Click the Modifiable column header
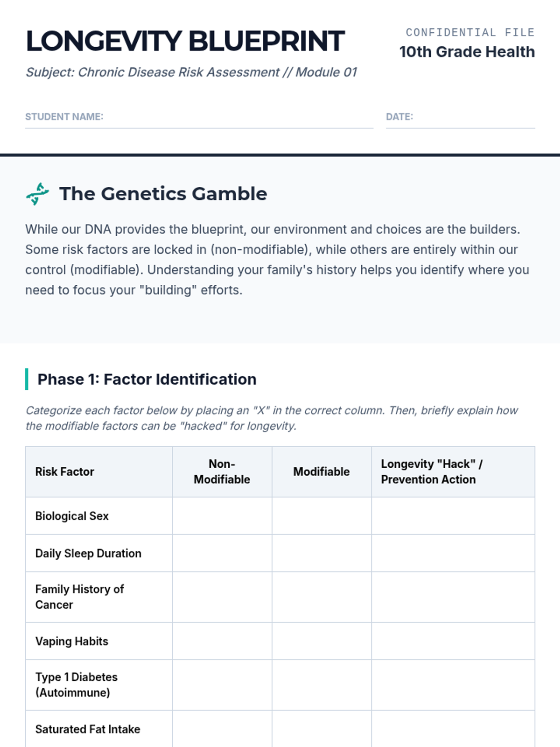The image size is (560, 747). 322,472
